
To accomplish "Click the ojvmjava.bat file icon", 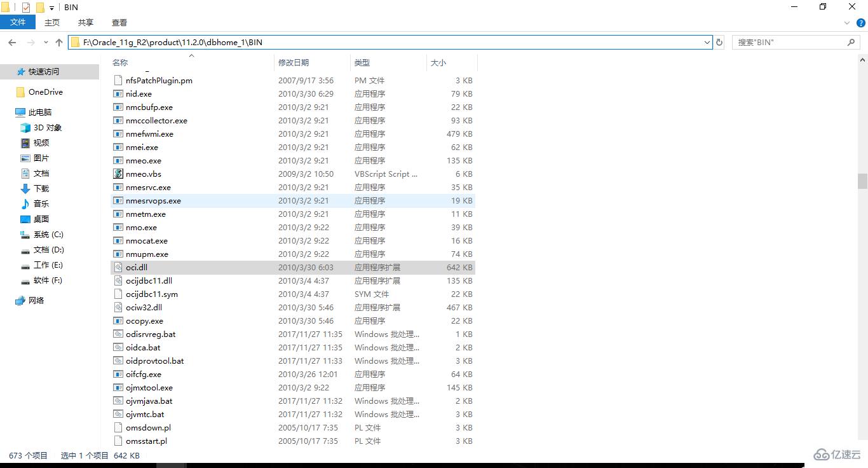I will (118, 401).
